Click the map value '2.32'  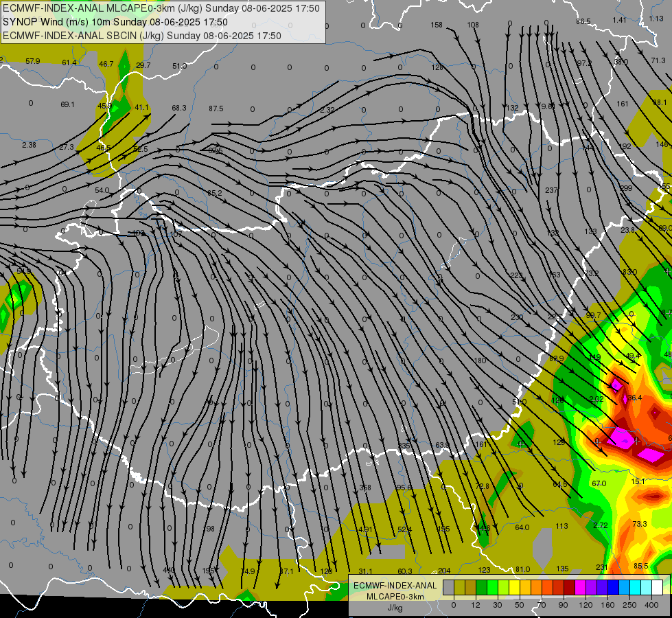327,111
